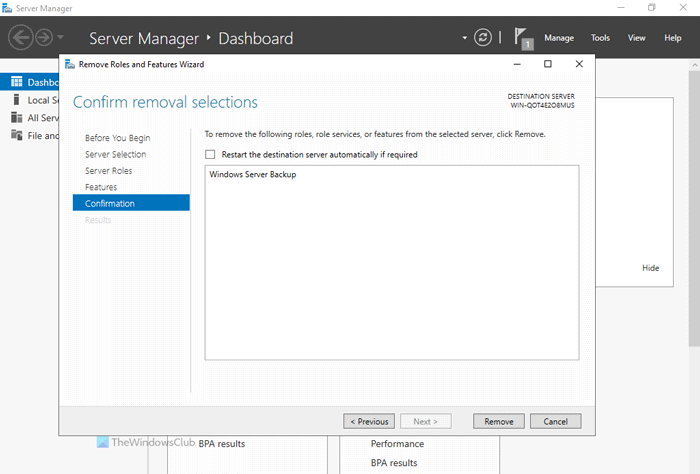Image resolution: width=700 pixels, height=474 pixels.
Task: Click the scrollbar up arrow in the dashboard
Action: (694, 65)
